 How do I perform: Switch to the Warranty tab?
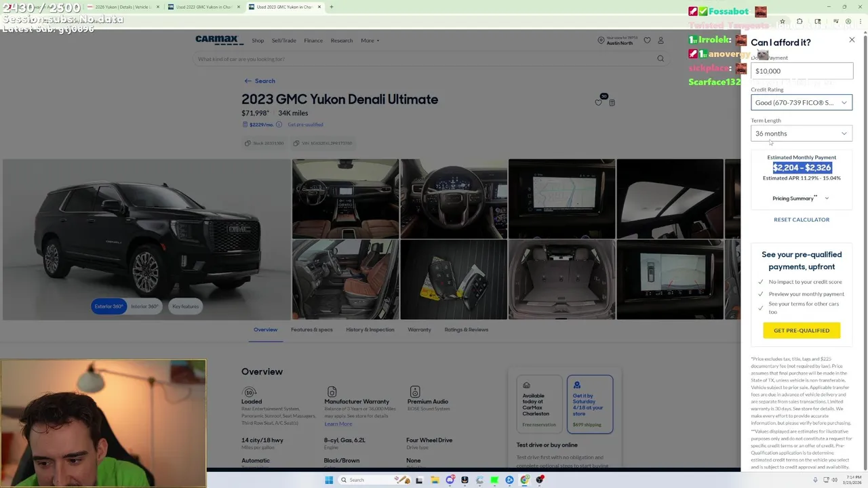point(419,330)
